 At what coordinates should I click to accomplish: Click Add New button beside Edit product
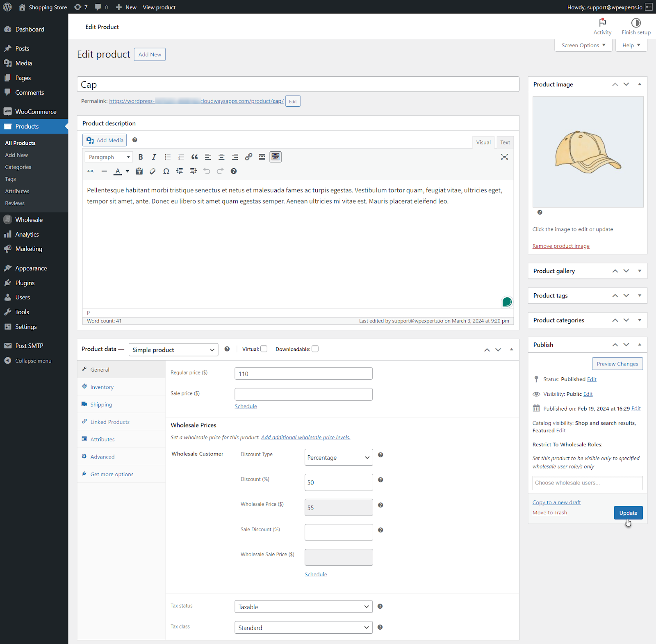coord(150,55)
